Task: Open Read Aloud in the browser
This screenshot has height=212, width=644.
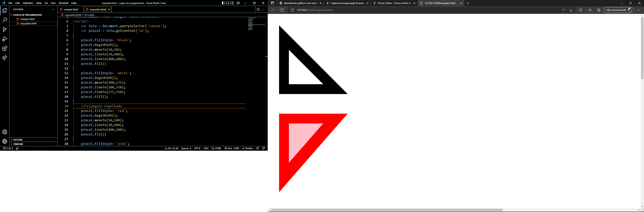Action: [x=563, y=10]
